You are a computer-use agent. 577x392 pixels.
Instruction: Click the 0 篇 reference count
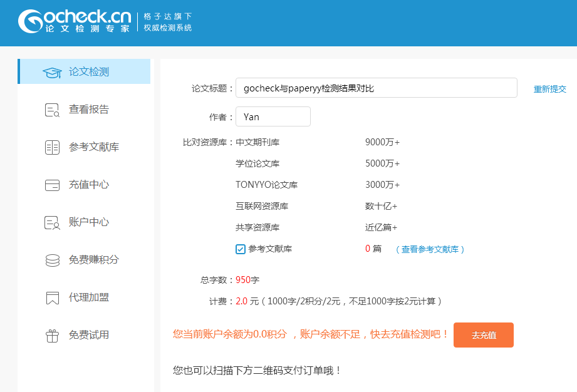(373, 249)
